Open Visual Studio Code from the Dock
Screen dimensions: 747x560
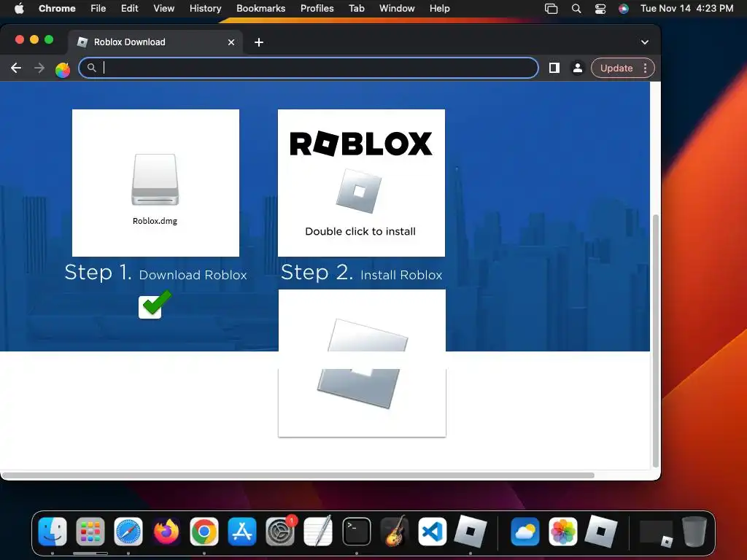(432, 532)
